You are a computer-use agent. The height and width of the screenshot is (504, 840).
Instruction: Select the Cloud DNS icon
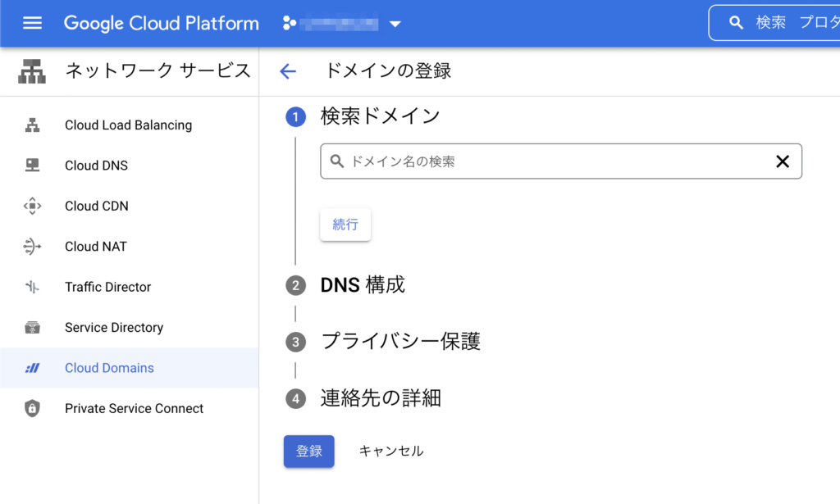pyautogui.click(x=33, y=165)
